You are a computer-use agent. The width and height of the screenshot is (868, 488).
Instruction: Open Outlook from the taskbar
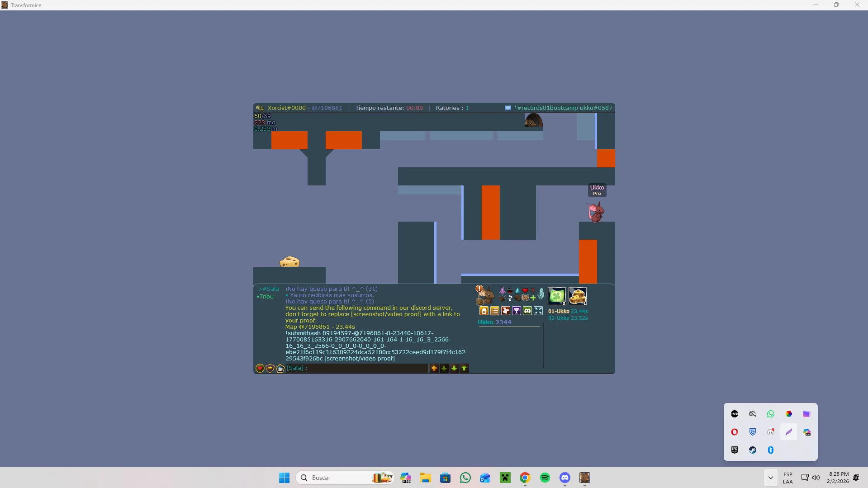[x=485, y=478]
